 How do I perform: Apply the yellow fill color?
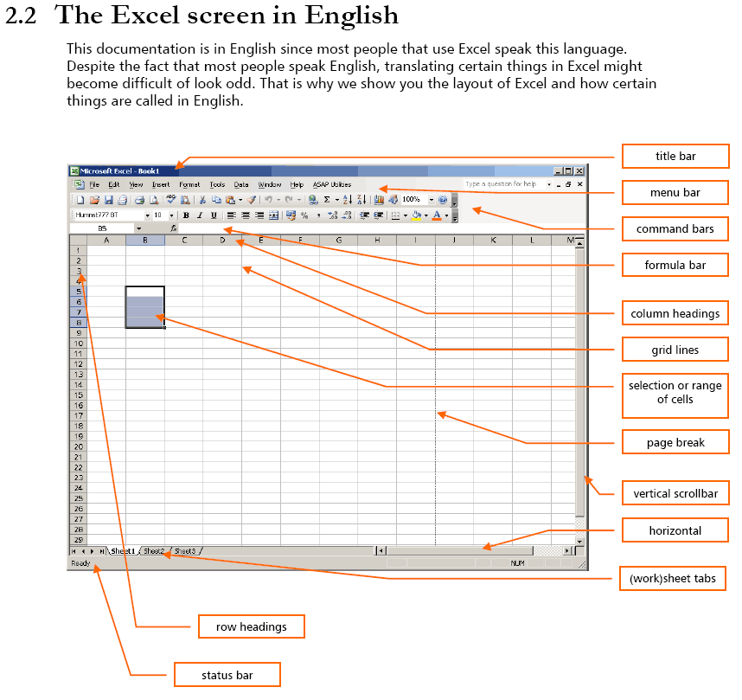(x=417, y=215)
